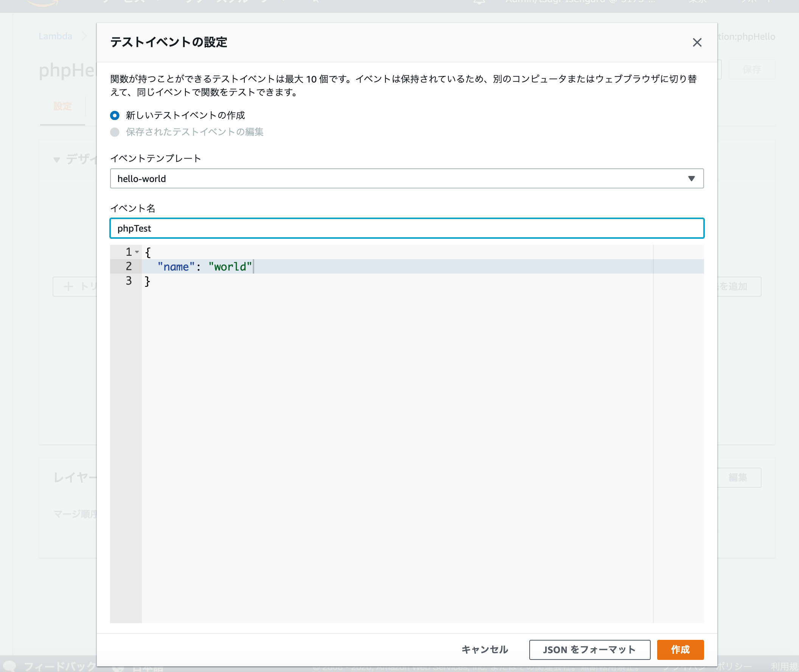Click the phpTest event name field
The image size is (799, 672).
(x=406, y=228)
